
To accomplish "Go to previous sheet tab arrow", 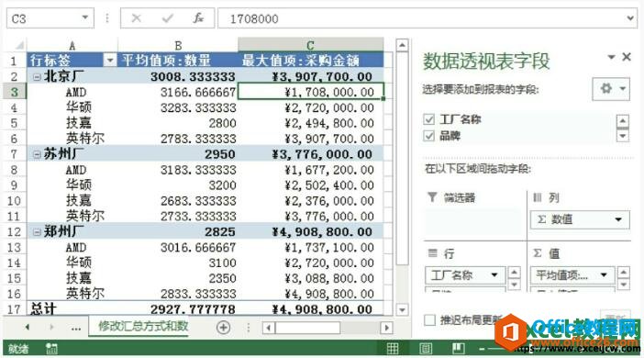I will click(28, 327).
